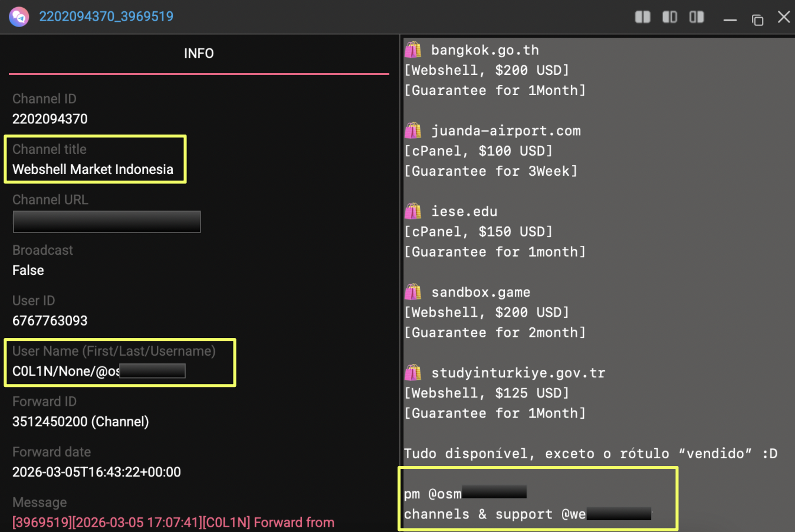
Task: Click the "pm @osm" contact line
Action: tap(465, 494)
